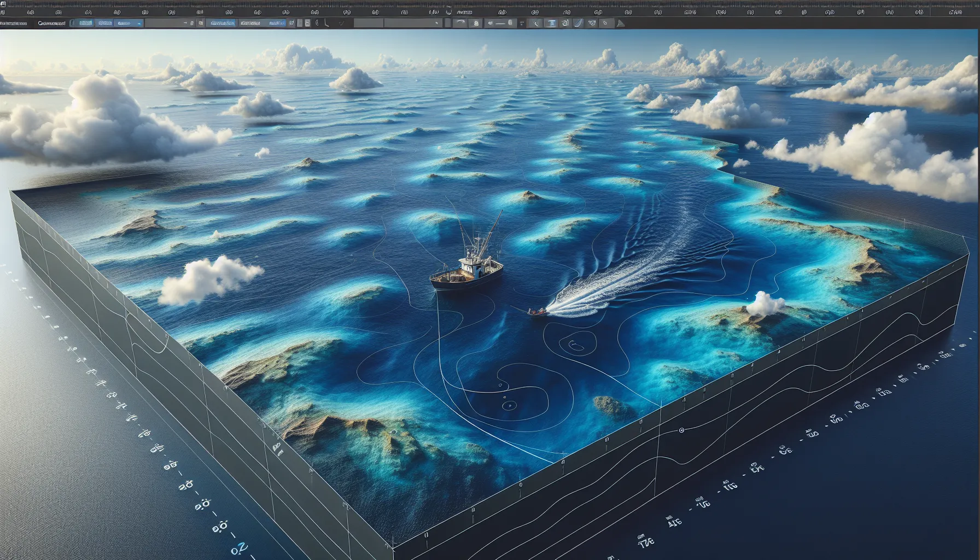Click the horizontal slider track in the toolbar
Viewport: 980px width, 560px height.
pos(500,23)
